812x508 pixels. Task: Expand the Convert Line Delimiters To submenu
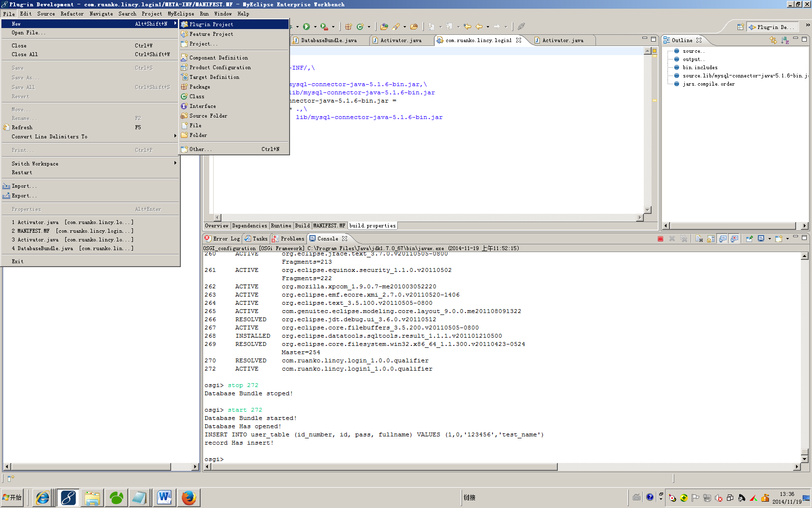pos(90,136)
